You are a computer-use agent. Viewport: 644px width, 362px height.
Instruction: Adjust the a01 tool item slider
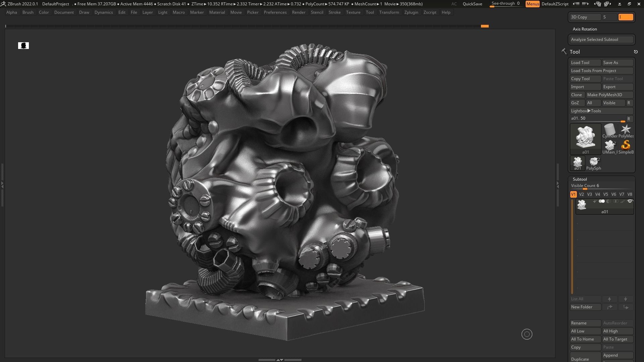(x=598, y=119)
